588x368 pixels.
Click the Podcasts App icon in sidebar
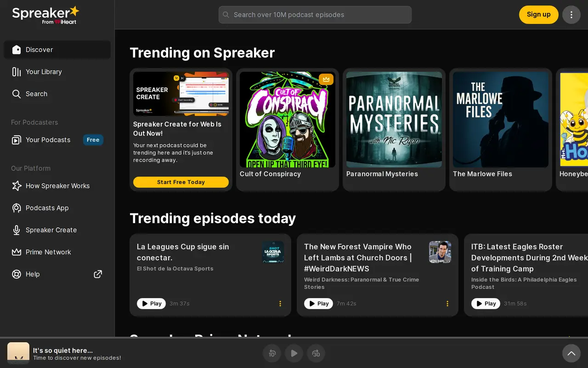tap(17, 208)
